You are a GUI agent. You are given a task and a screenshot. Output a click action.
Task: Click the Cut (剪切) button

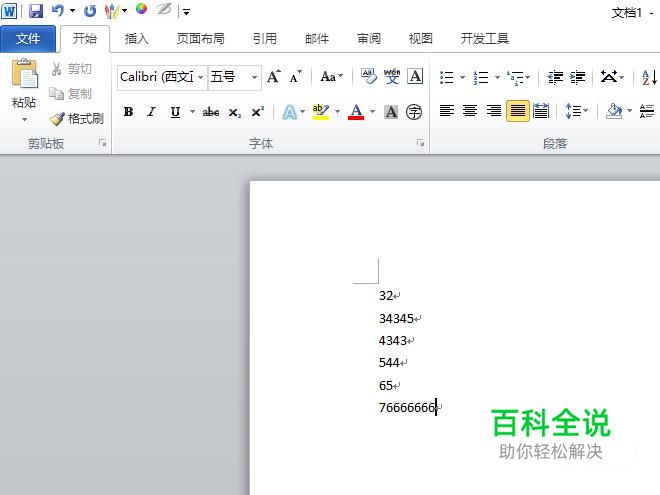coord(71,69)
